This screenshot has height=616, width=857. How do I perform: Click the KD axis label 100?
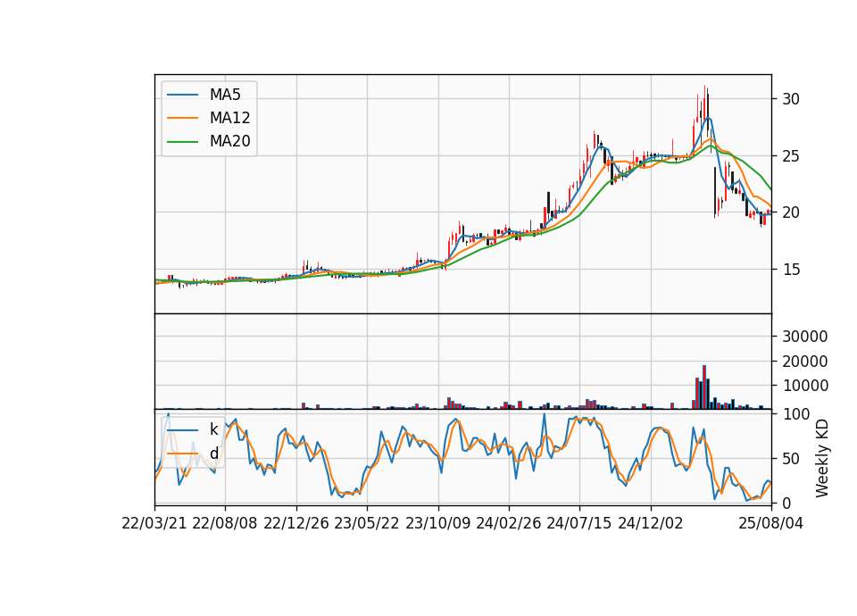(795, 414)
